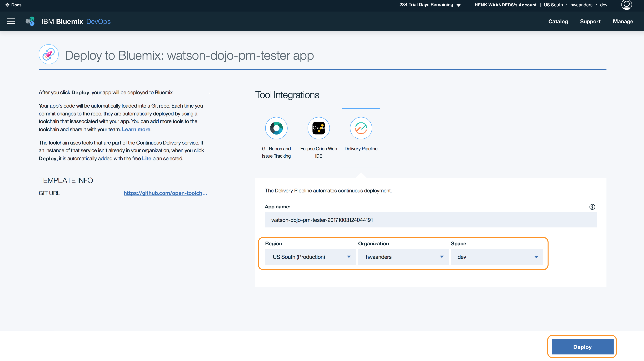Select the Delivery Pipeline tool icon

pos(361,128)
